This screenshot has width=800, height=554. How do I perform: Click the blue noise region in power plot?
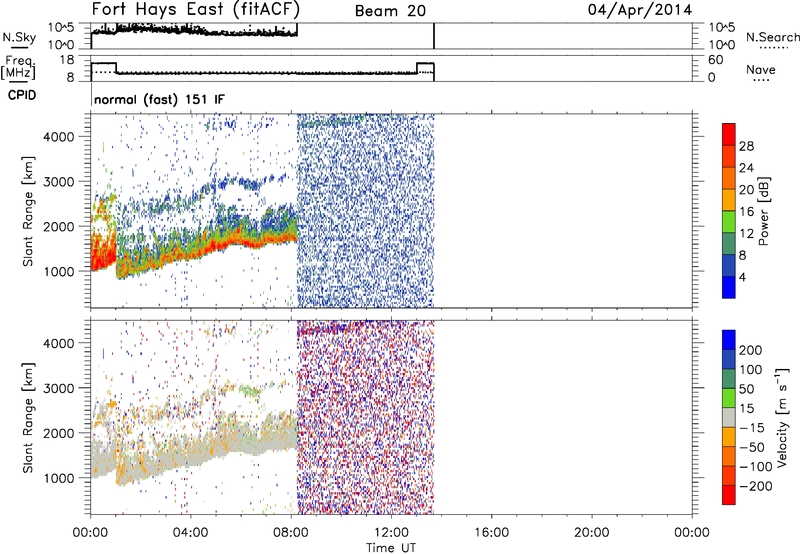pyautogui.click(x=365, y=211)
